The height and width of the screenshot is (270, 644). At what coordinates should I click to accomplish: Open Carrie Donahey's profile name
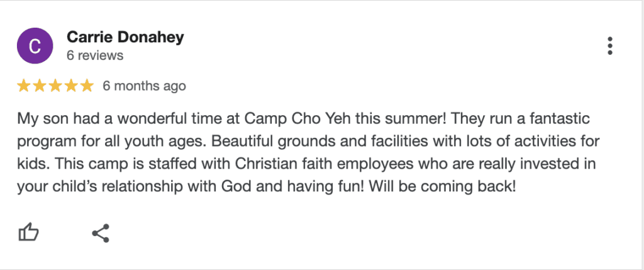[125, 37]
